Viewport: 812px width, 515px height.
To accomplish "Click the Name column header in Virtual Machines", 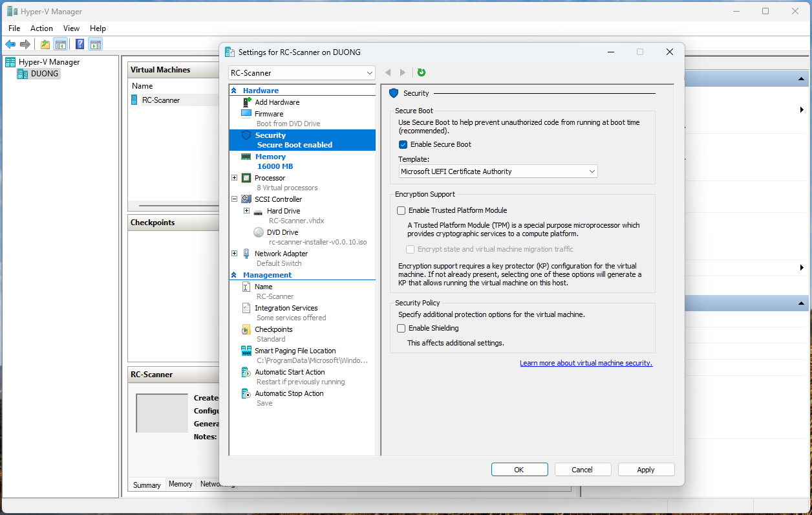I will tap(142, 86).
